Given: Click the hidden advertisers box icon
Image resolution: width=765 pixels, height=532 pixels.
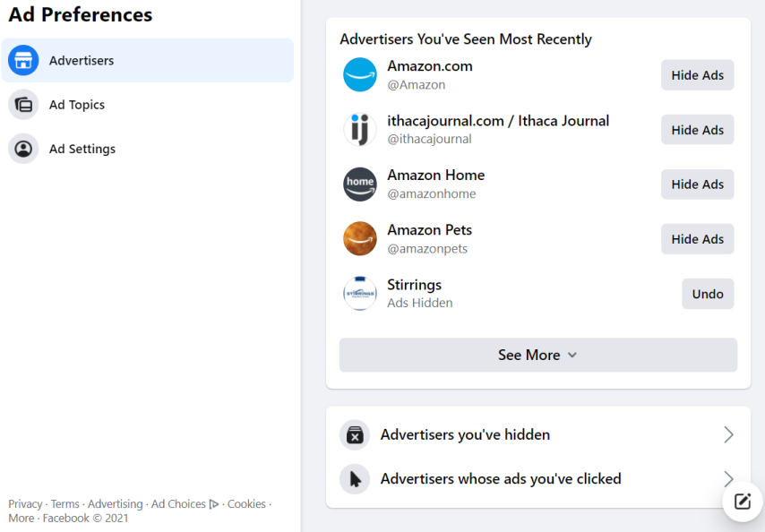Looking at the screenshot, I should click(355, 434).
